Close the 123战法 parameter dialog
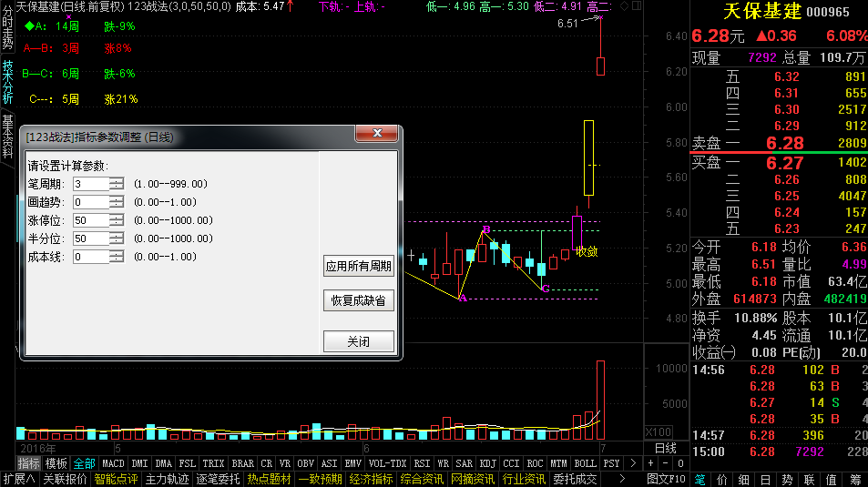The image size is (868, 487). (x=377, y=134)
